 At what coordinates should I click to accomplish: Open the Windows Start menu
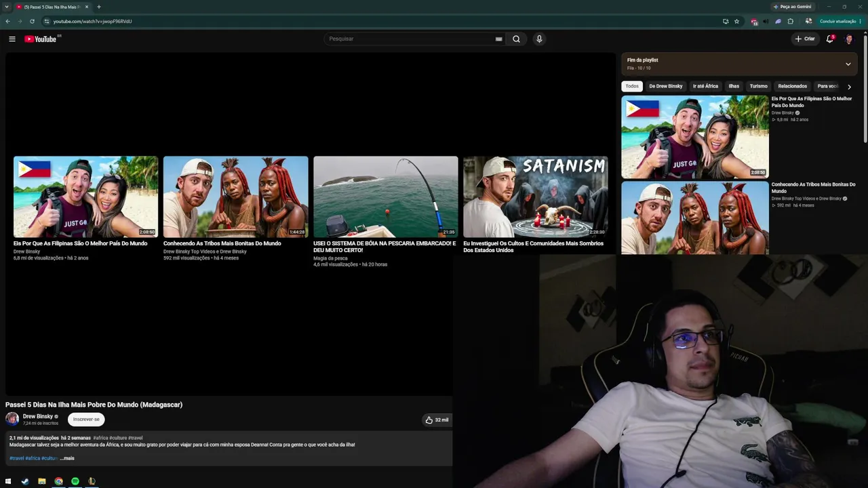pyautogui.click(x=8, y=481)
